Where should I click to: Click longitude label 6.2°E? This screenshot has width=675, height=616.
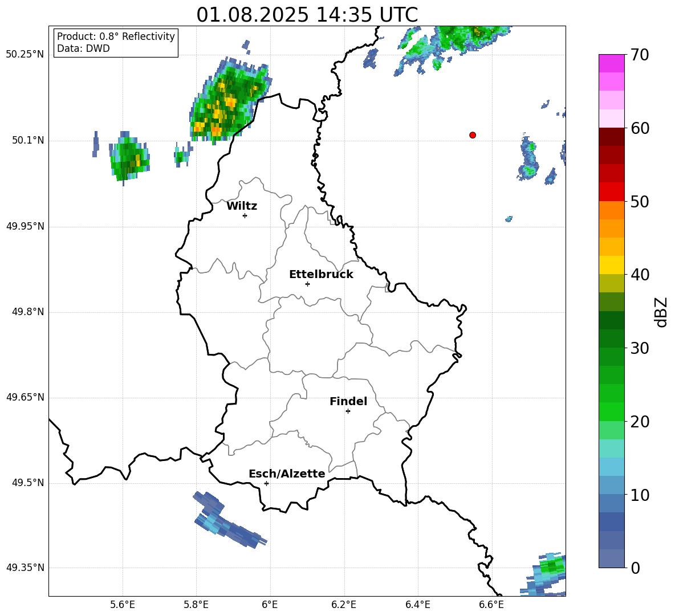(344, 605)
